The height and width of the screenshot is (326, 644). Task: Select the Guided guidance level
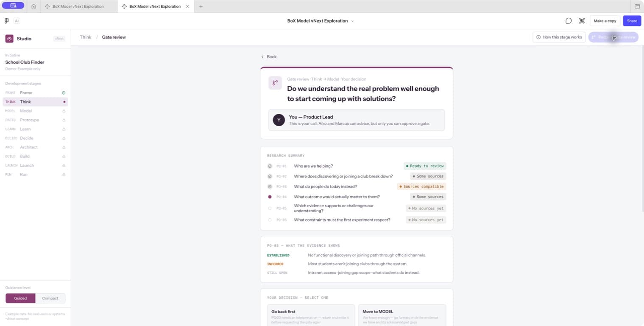pos(20,298)
